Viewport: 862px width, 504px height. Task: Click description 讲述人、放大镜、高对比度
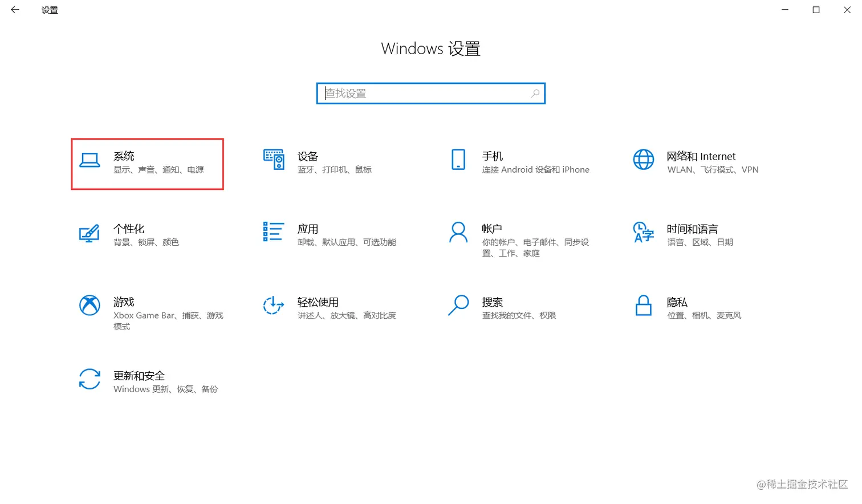pos(347,315)
